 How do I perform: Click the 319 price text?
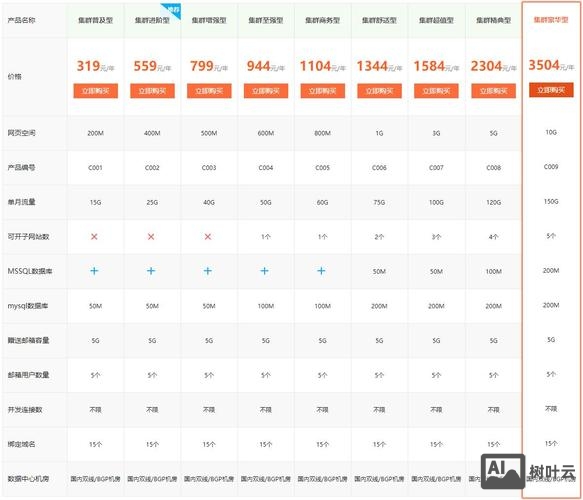tap(88, 66)
